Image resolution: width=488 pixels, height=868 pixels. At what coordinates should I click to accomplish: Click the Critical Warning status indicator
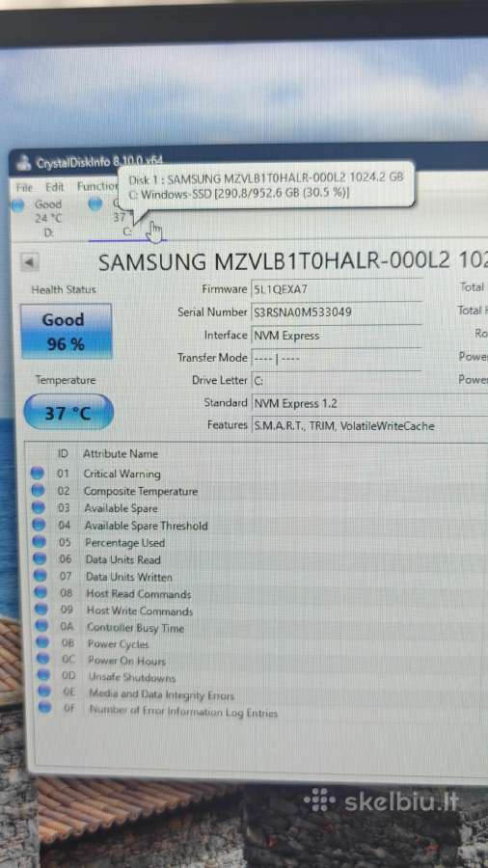[x=37, y=474]
